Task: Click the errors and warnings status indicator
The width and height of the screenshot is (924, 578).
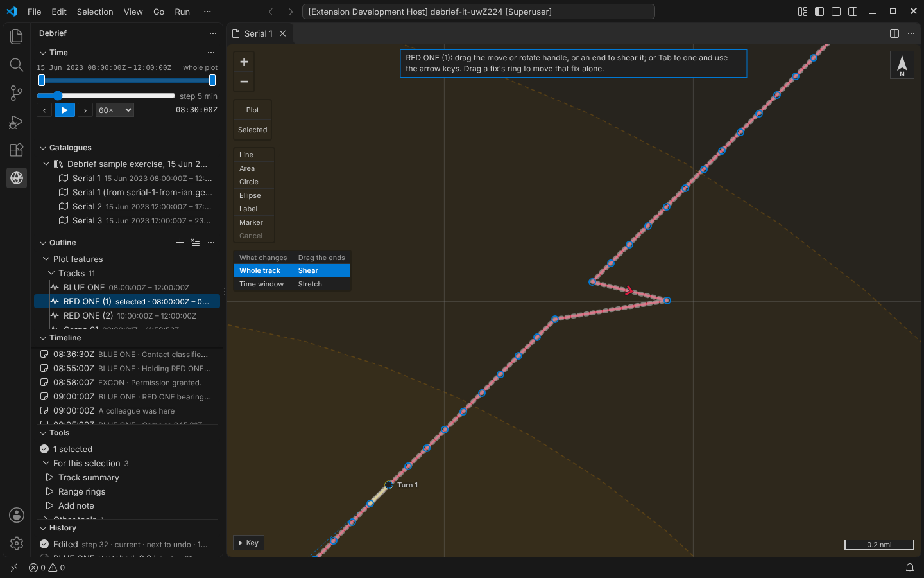Action: [x=47, y=568]
